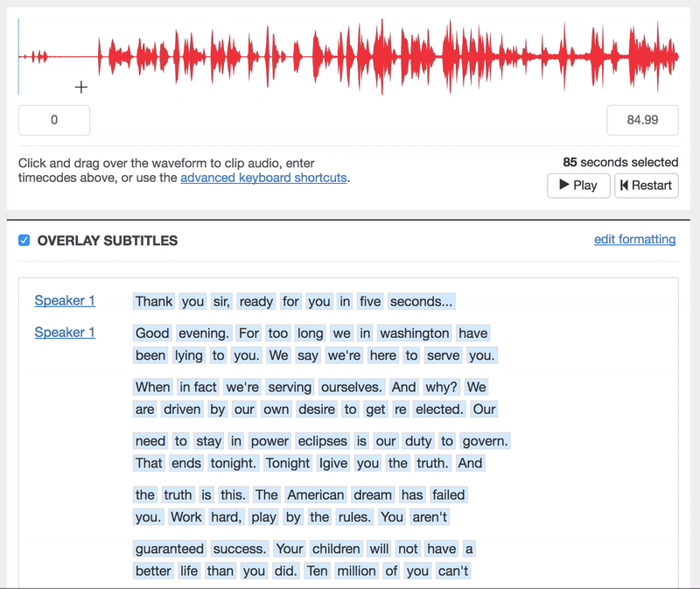Select the word "washington" in the transcript
This screenshot has width=700, height=589.
(x=414, y=333)
